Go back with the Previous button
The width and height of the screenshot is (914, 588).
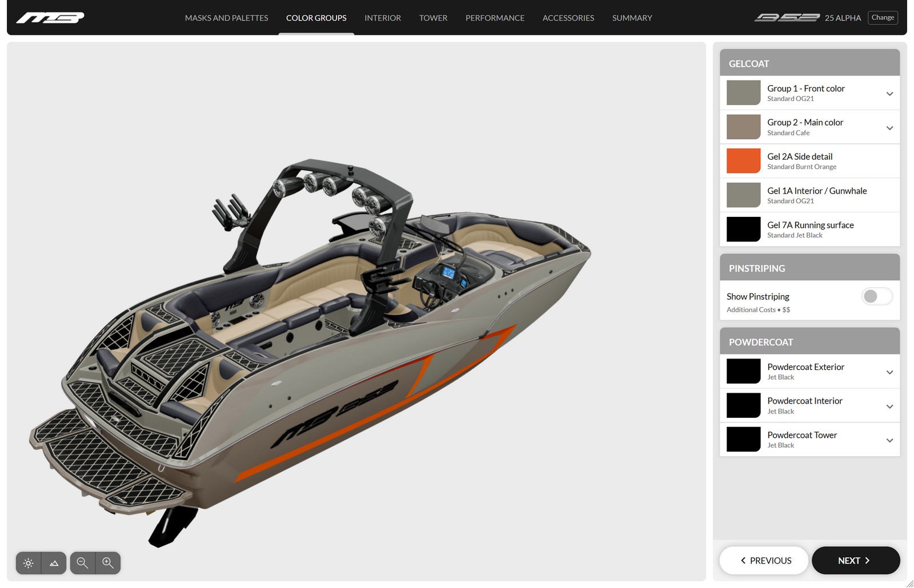pos(764,561)
